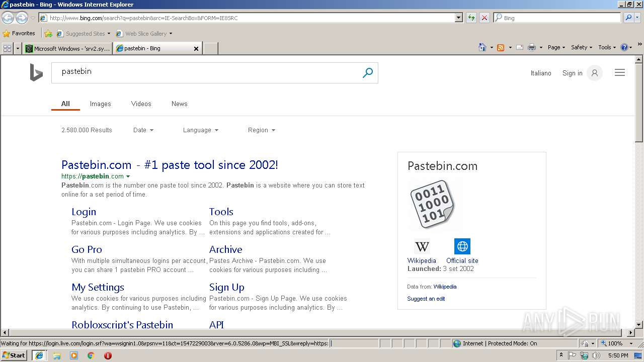Click the Stop loading X icon
The width and height of the screenshot is (644, 362).
pyautogui.click(x=484, y=18)
